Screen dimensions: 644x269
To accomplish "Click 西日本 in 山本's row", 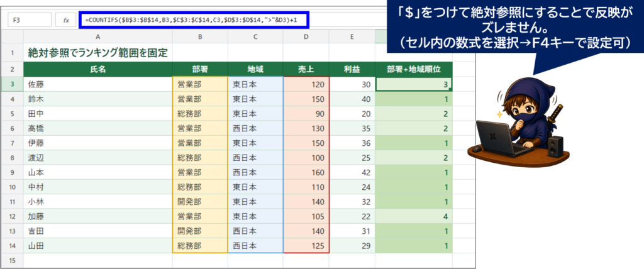I will coord(255,172).
